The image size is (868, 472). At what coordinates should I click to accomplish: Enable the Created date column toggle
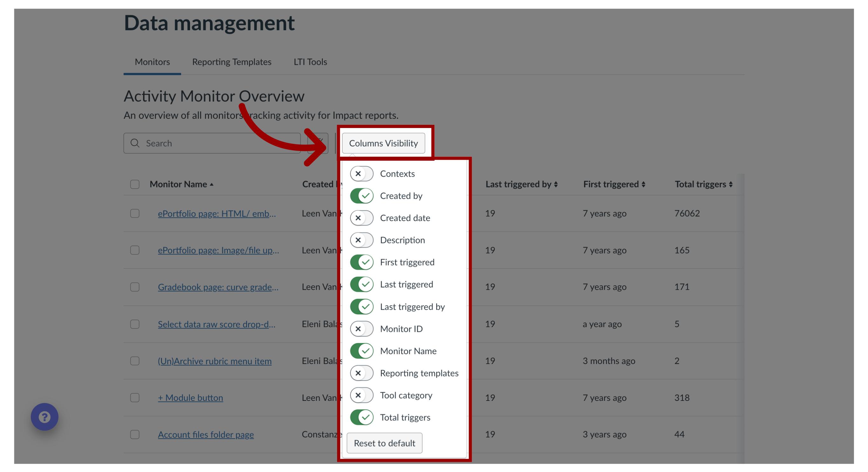pyautogui.click(x=362, y=218)
